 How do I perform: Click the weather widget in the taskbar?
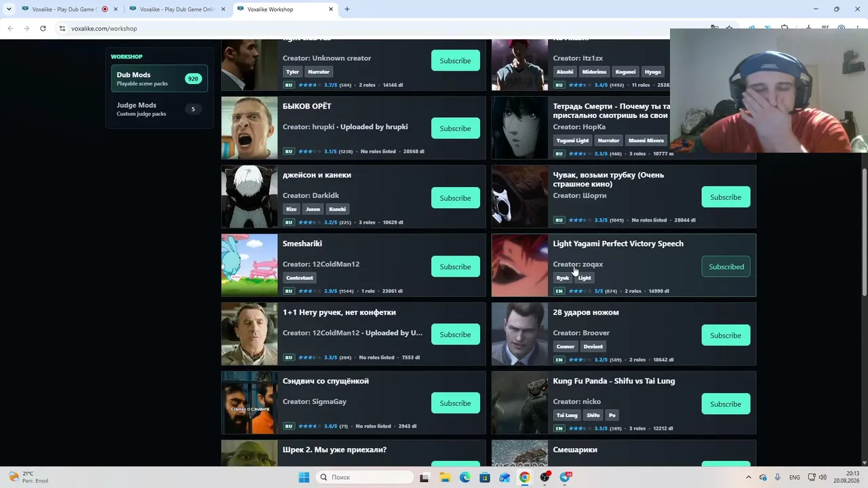click(x=28, y=477)
